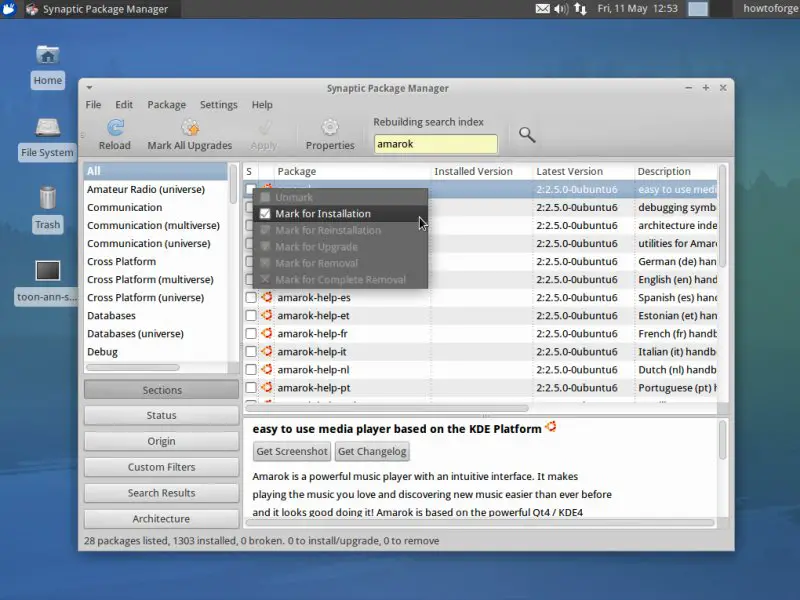
Task: Open the network connections indicator
Action: [580, 9]
